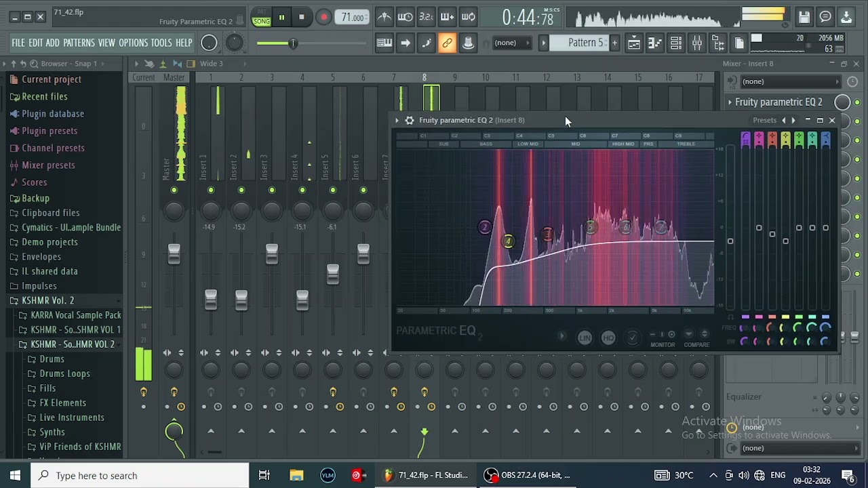This screenshot has height=488, width=868.
Task: Toggle Fruity parametric EQ 2 slot on/off LED
Action: tap(857, 102)
